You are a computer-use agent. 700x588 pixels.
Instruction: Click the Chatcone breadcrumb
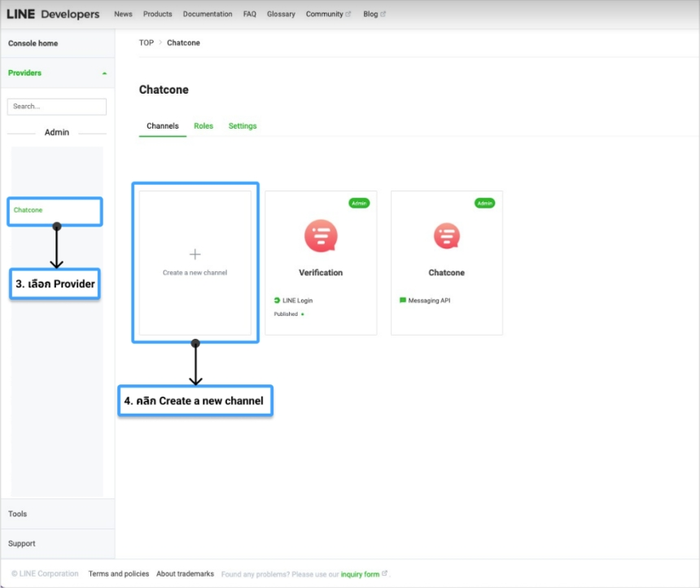[183, 43]
